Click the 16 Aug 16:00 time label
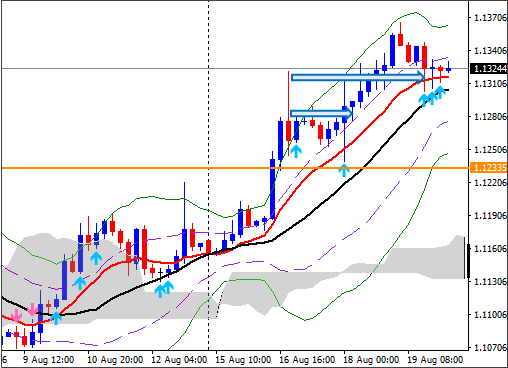This screenshot has height=368, width=508. [307, 360]
